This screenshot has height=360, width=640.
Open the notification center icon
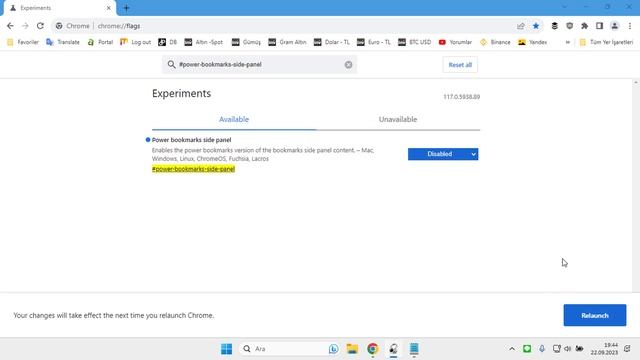click(627, 349)
